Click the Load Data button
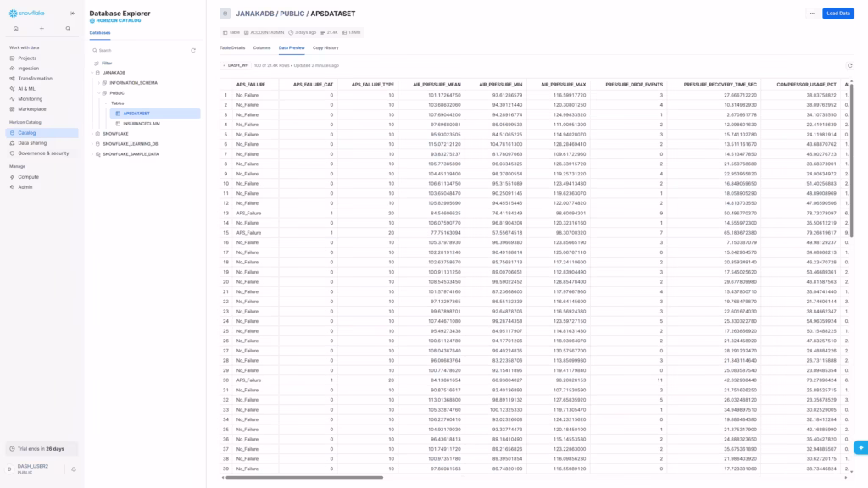Image resolution: width=868 pixels, height=488 pixels. pyautogui.click(x=837, y=14)
